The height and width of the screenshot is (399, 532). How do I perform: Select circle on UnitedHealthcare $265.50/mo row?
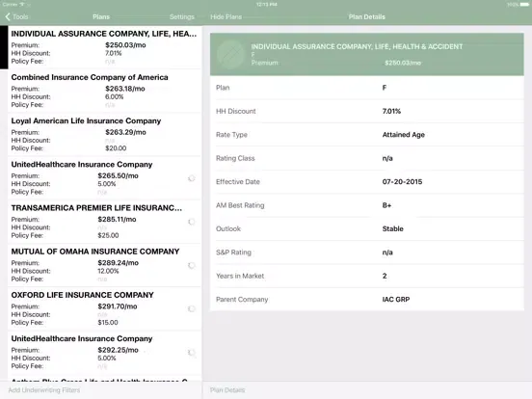[192, 178]
